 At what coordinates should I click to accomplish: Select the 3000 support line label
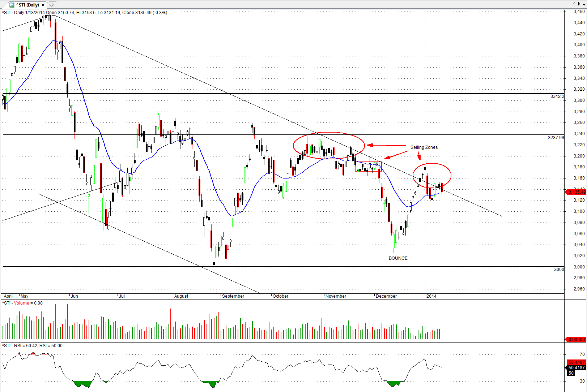[559, 269]
